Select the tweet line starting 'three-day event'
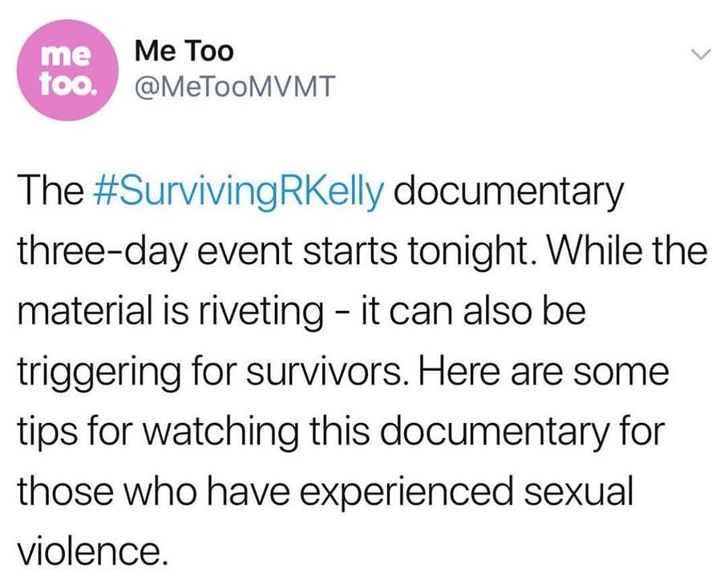 click(362, 251)
